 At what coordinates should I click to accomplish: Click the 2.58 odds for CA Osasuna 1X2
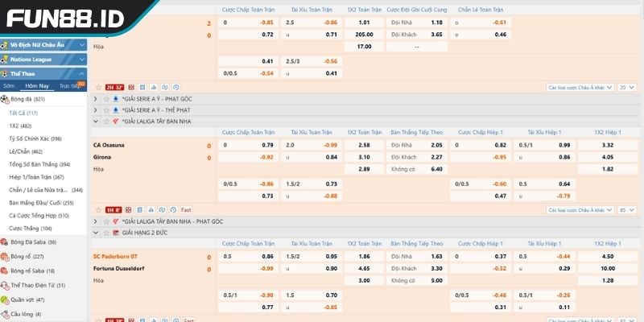(x=364, y=145)
